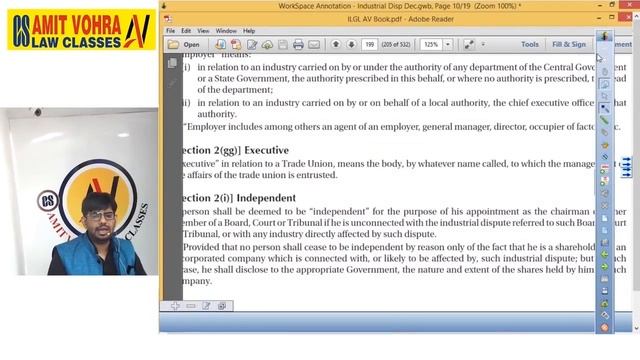The height and width of the screenshot is (360, 640).
Task: Click the plus add page icon bottom left
Action: (x=176, y=306)
